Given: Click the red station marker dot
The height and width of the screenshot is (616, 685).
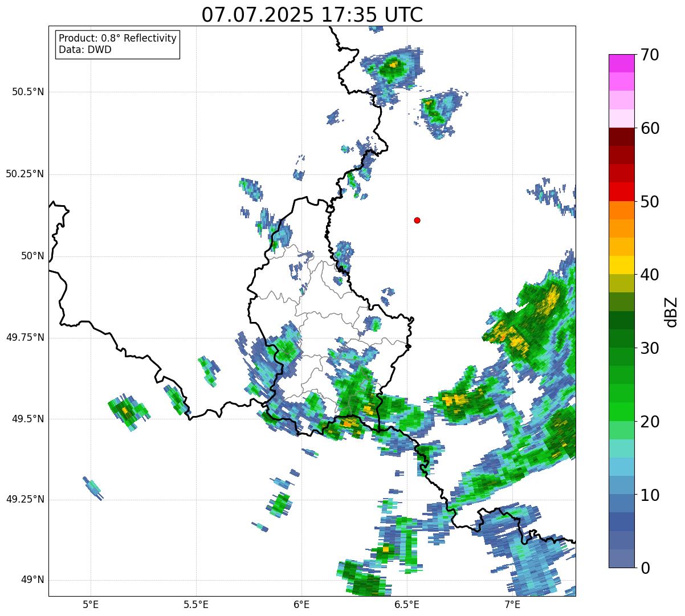Looking at the screenshot, I should (x=417, y=221).
